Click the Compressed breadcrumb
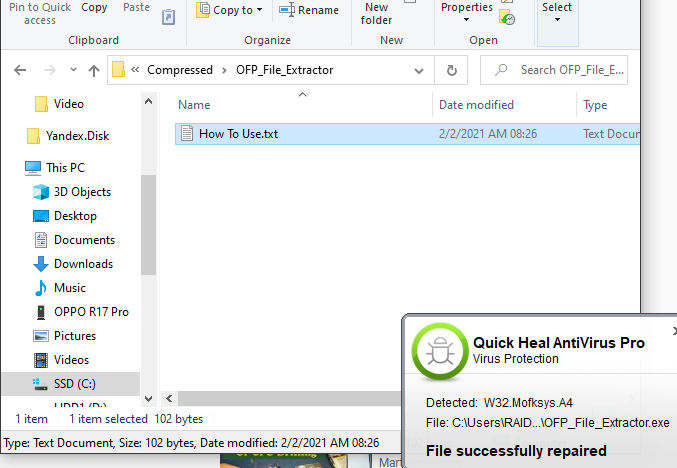 tap(180, 70)
